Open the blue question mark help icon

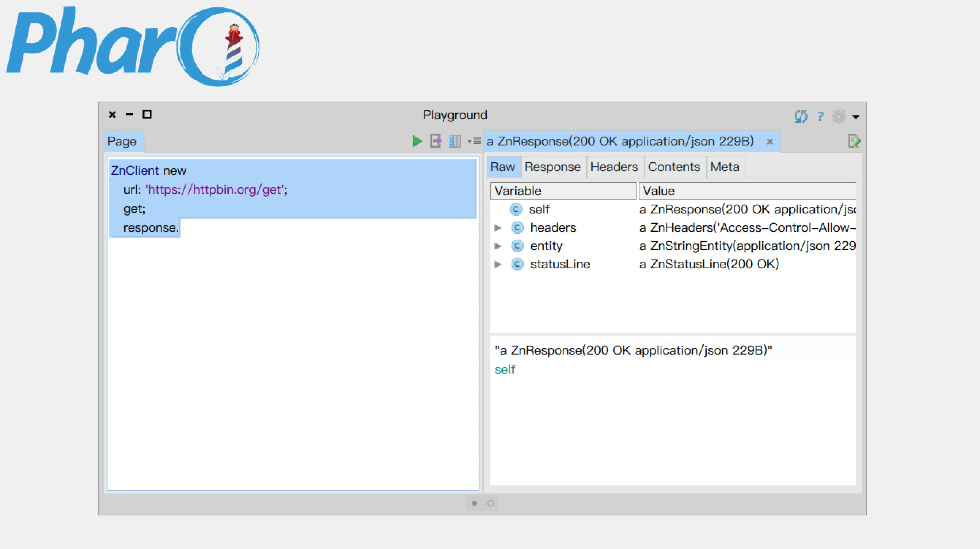tap(820, 116)
